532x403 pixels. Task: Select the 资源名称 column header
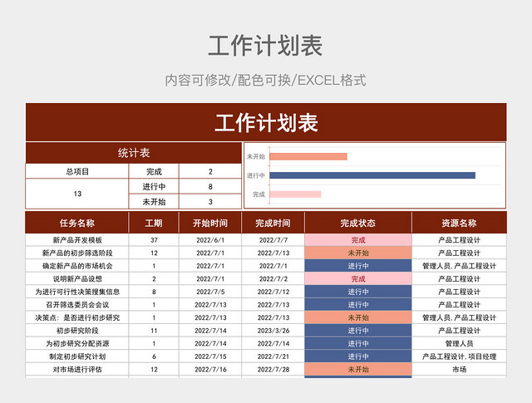(x=459, y=223)
